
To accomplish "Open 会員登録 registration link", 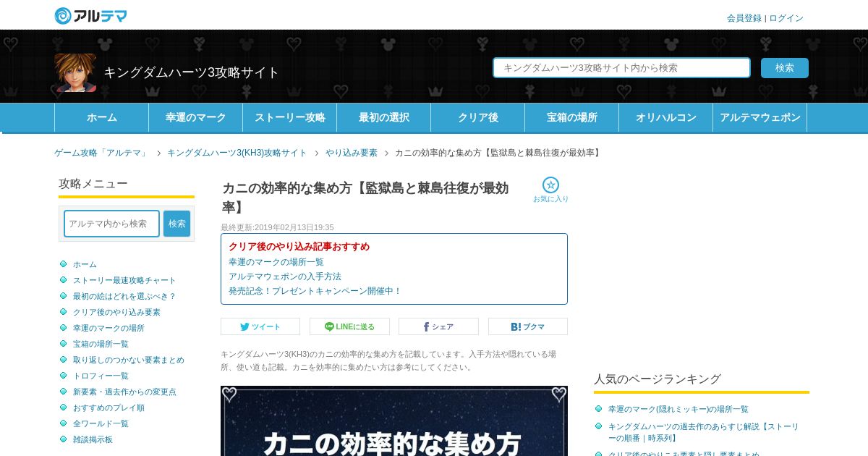I will pos(744,18).
